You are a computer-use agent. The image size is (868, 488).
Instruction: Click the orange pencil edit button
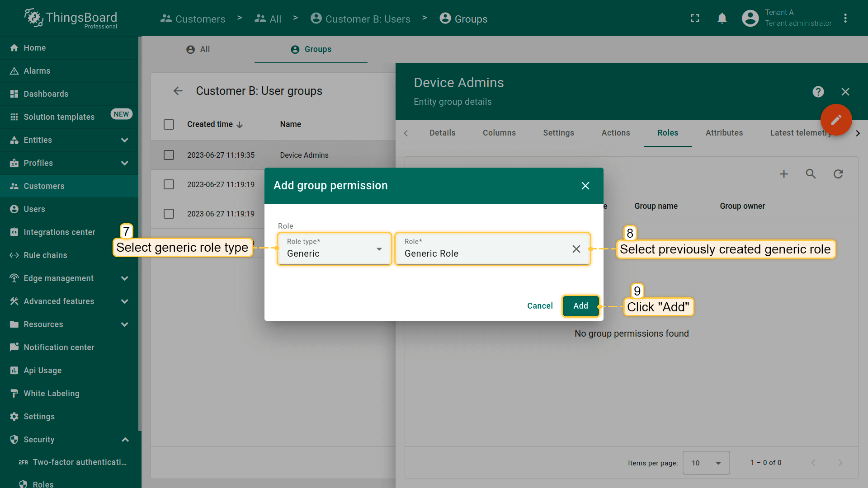(836, 120)
